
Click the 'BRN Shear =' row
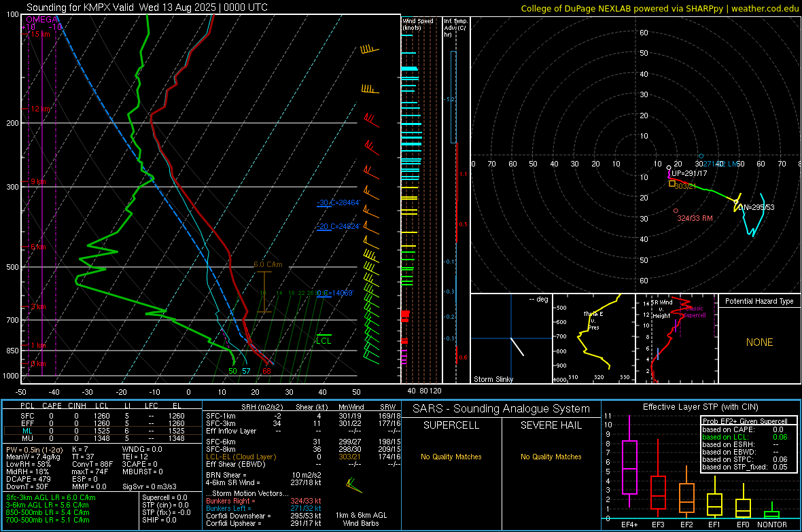[264, 475]
